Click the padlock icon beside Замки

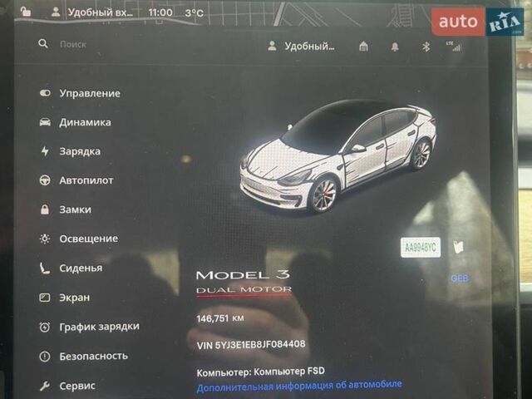point(45,209)
